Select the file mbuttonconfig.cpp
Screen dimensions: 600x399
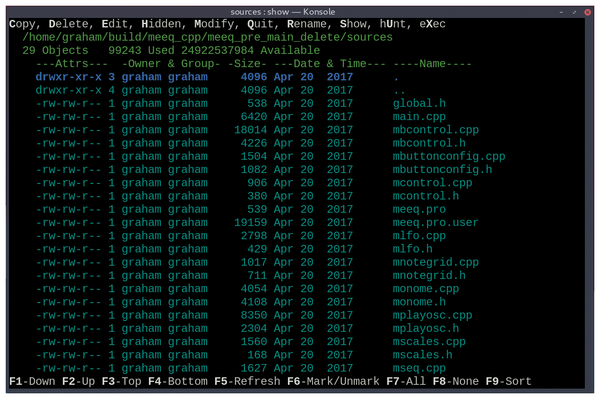point(449,156)
